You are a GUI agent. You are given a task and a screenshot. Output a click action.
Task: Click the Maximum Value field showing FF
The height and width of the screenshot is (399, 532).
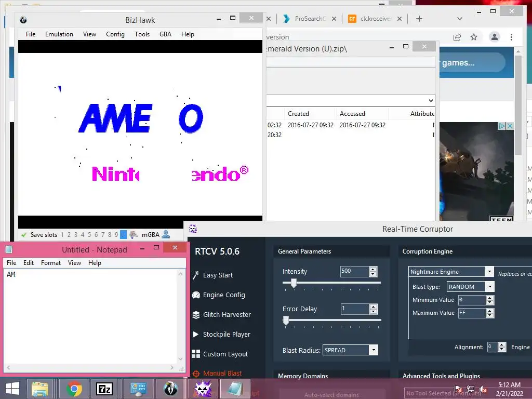pyautogui.click(x=472, y=313)
